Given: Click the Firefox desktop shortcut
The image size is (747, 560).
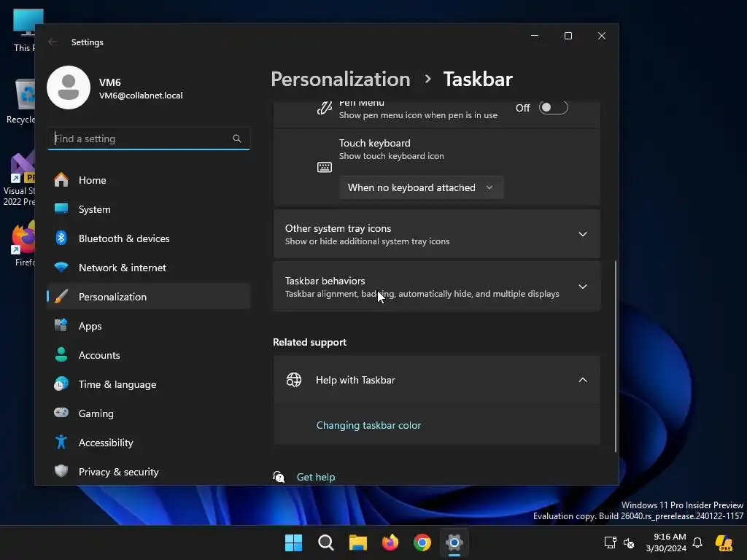Looking at the screenshot, I should point(24,243).
